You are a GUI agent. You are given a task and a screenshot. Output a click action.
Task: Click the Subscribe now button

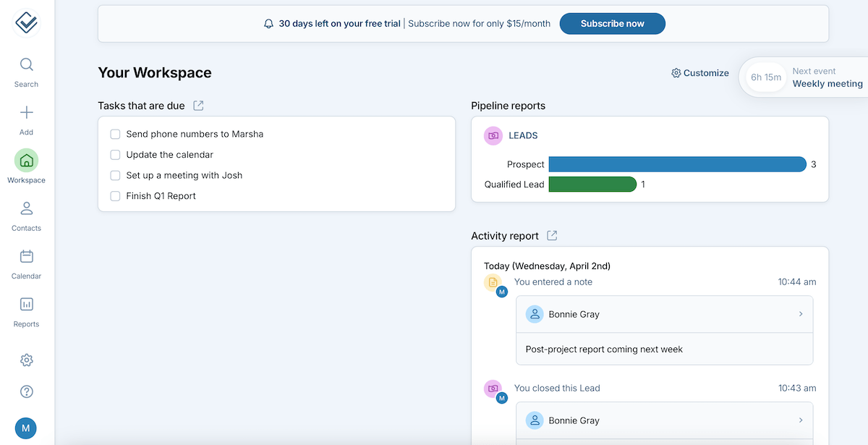[612, 24]
